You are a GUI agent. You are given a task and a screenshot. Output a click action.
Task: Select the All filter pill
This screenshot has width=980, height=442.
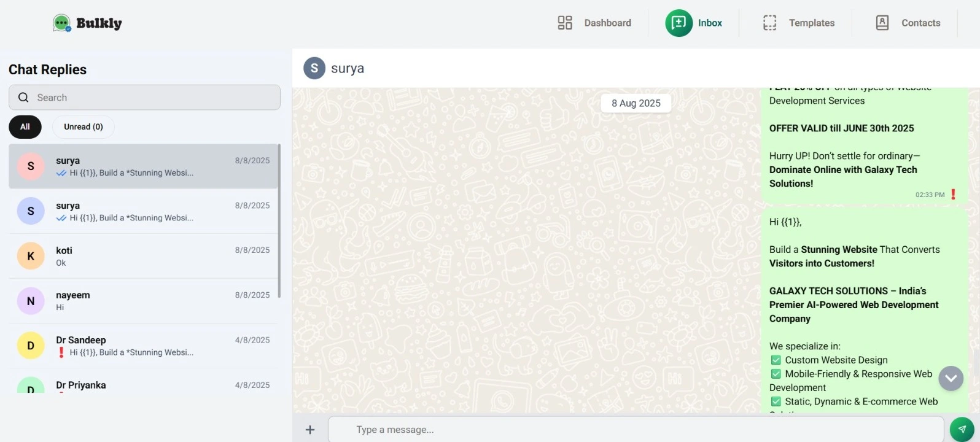[25, 127]
